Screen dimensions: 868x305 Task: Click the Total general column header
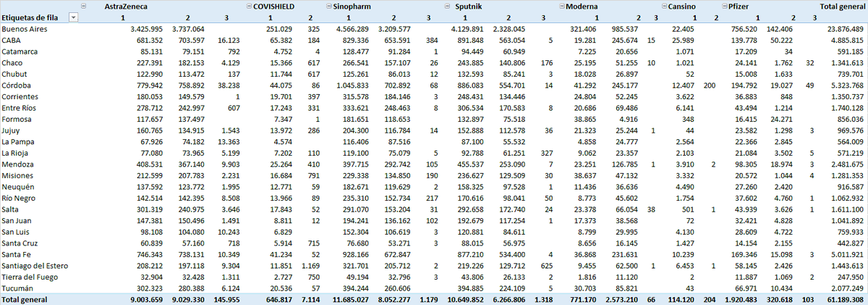pos(841,6)
